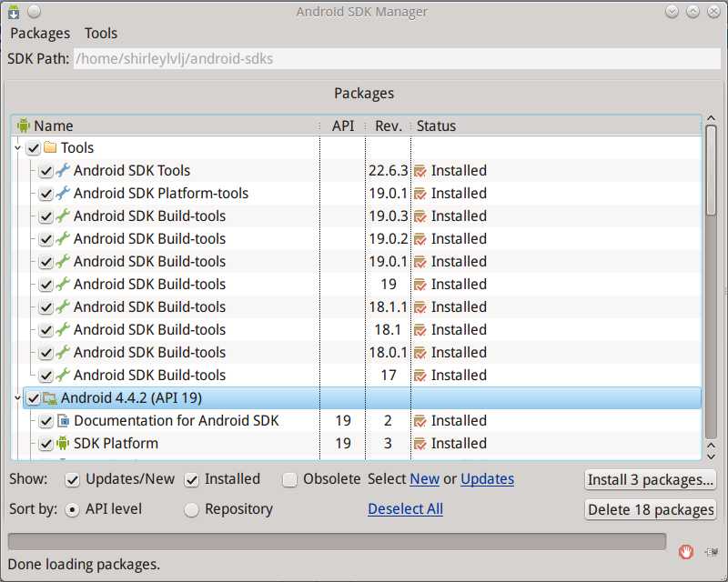
Task: Click green wrench icon of Build-tools rev 19
Action: (x=63, y=285)
